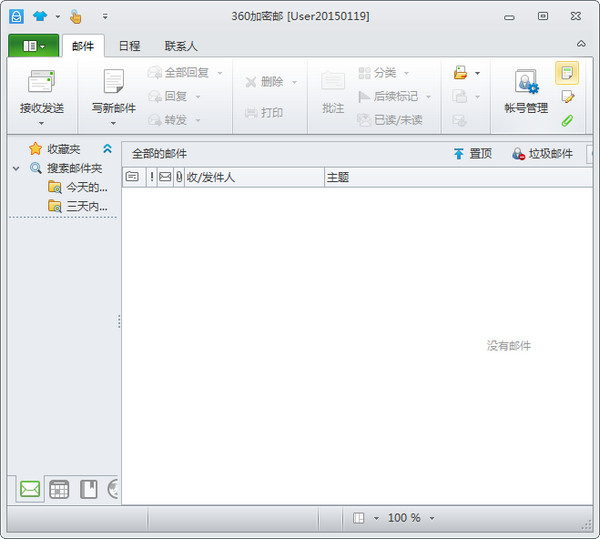Collapse the 搜索邮件夹 tree node
This screenshot has width=600, height=539.
(x=16, y=168)
